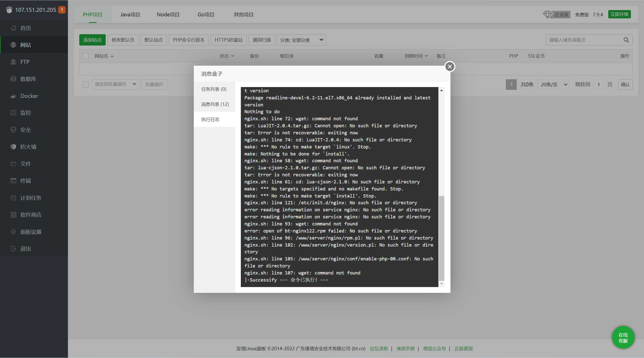This screenshot has height=358, width=644.
Task: Click the search magnifier icon
Action: (x=626, y=40)
